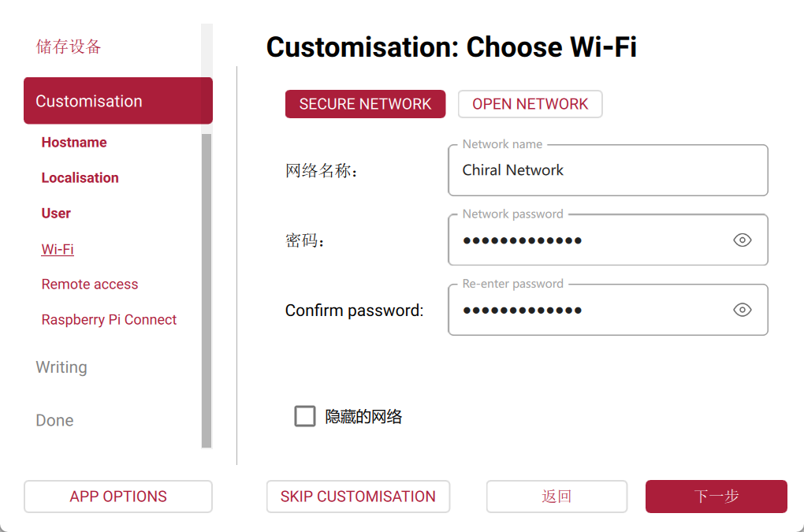804x532 pixels.
Task: Go to the 储存设备 sidebar section
Action: click(x=69, y=47)
